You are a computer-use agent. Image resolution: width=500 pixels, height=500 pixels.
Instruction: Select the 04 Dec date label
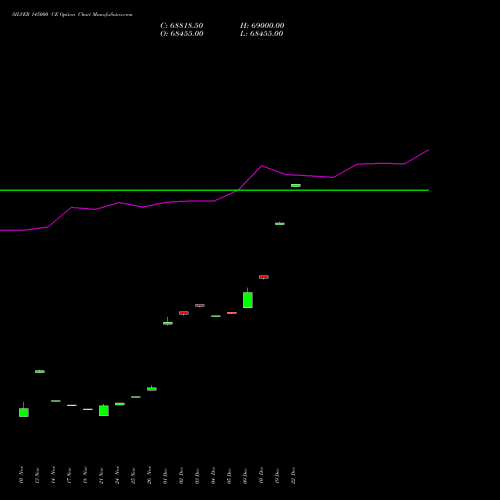pyautogui.click(x=213, y=475)
